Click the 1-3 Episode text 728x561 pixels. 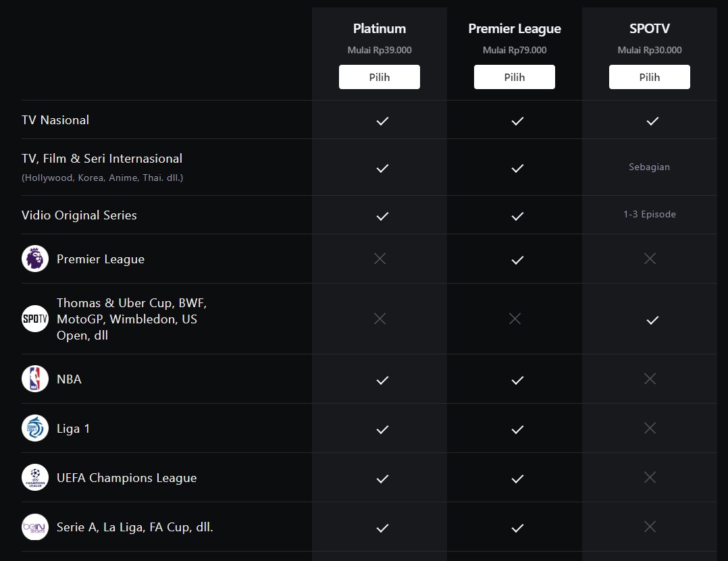tap(650, 215)
